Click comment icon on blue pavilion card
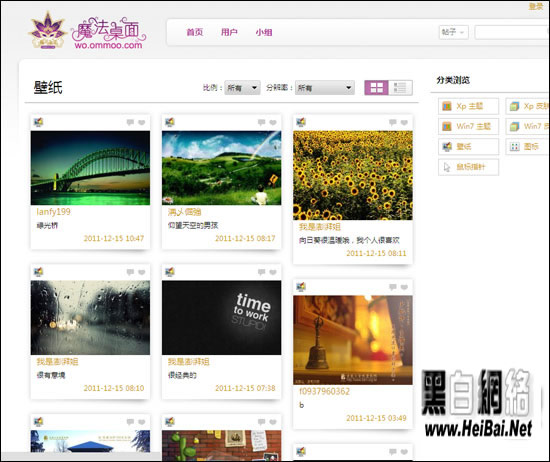 tap(130, 422)
